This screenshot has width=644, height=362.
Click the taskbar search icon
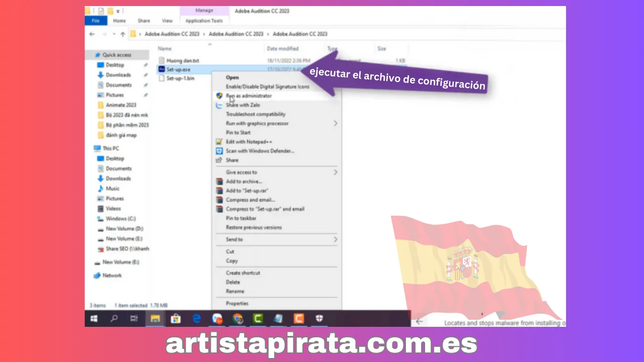coord(114,318)
